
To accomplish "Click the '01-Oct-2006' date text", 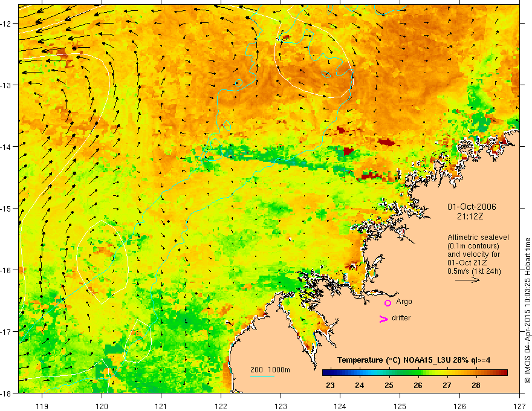I will [x=472, y=207].
